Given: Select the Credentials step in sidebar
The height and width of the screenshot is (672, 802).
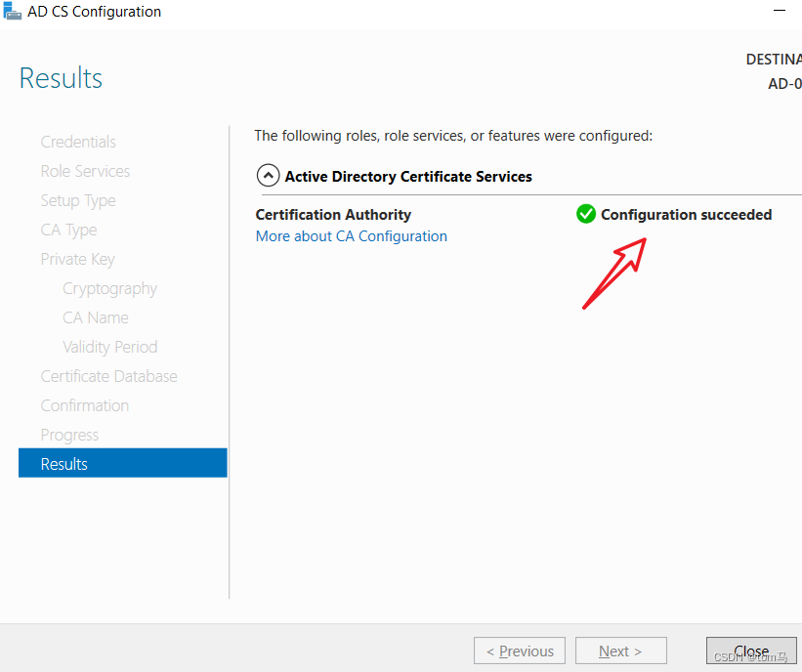Looking at the screenshot, I should click(78, 142).
